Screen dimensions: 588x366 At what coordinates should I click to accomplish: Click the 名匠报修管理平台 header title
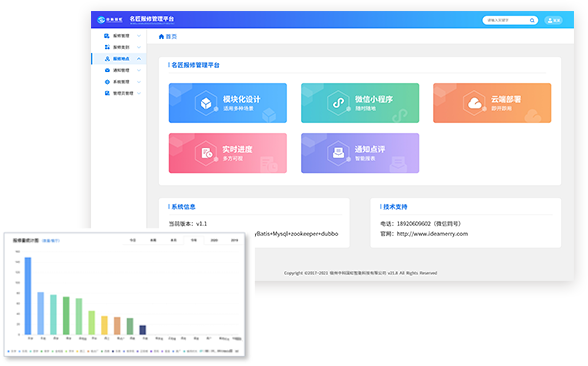[x=152, y=19]
